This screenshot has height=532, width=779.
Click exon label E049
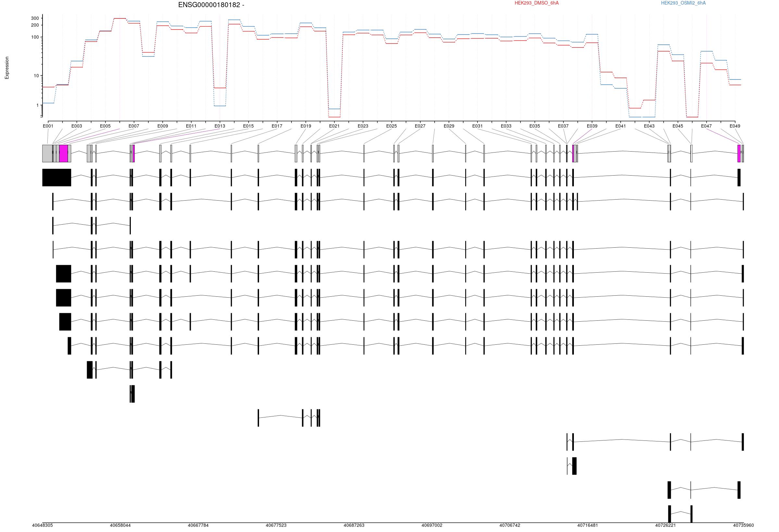(x=735, y=126)
